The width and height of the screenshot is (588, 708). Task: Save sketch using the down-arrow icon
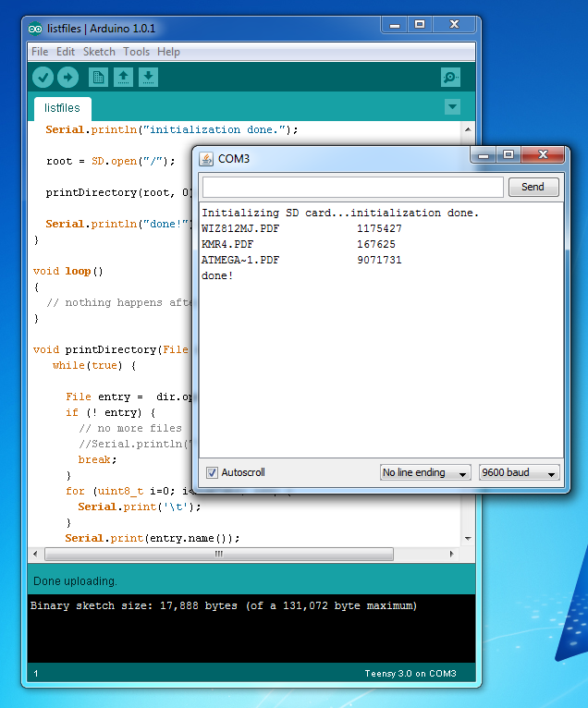(148, 78)
